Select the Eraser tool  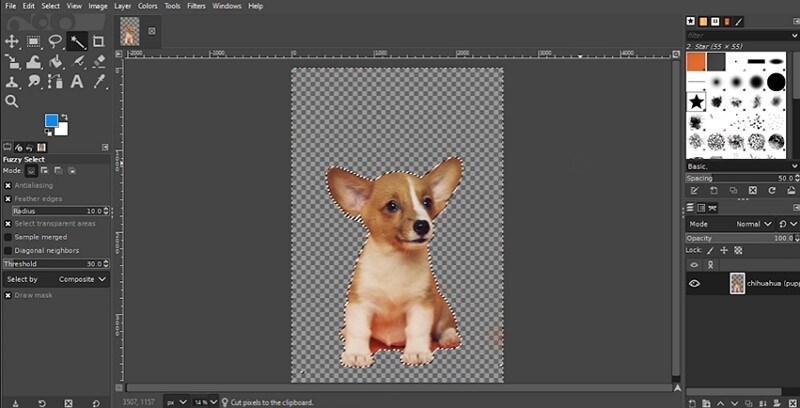click(99, 62)
